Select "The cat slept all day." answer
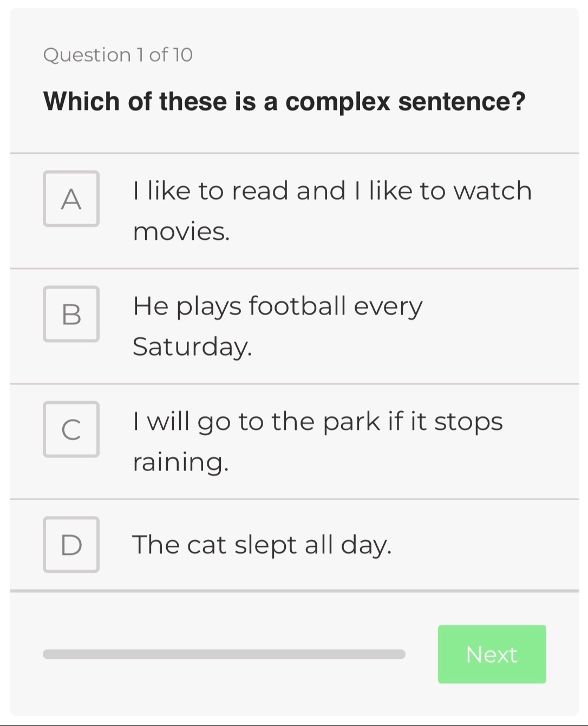The width and height of the screenshot is (588, 726). point(262,545)
